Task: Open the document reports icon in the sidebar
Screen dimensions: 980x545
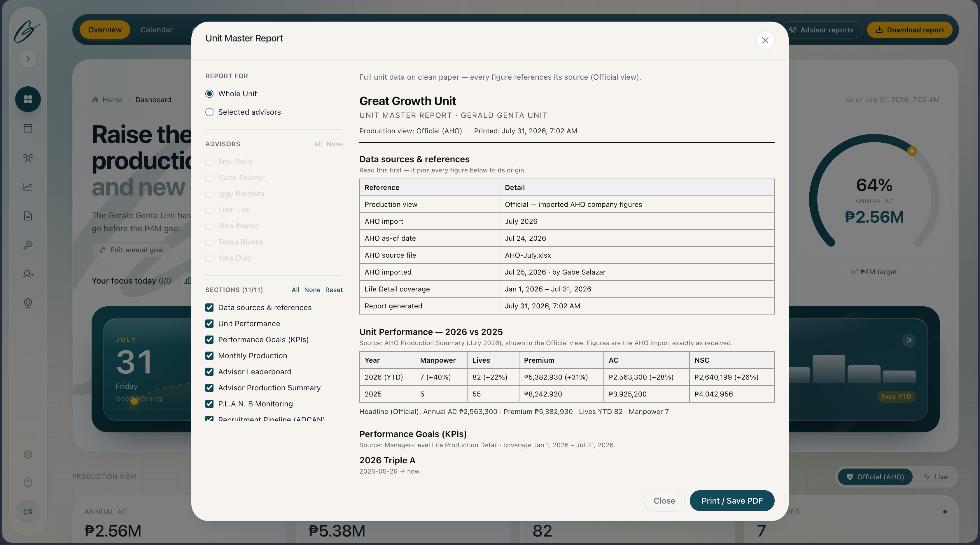Action: [x=28, y=216]
